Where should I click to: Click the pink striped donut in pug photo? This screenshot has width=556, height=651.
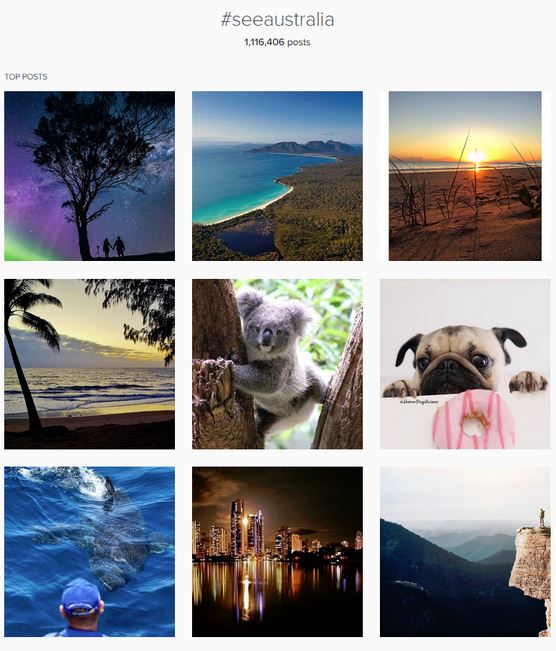pos(473,419)
